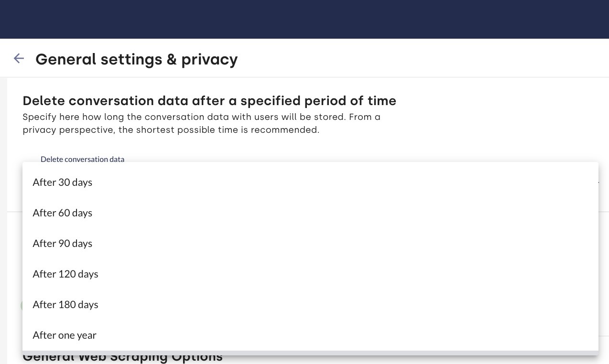Screen dimensions: 609x364
Task: Click the Delete conversation data field label
Action: (82, 159)
